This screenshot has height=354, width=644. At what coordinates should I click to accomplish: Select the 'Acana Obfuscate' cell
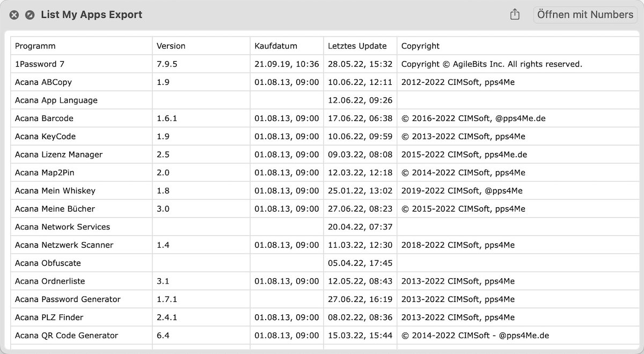82,263
